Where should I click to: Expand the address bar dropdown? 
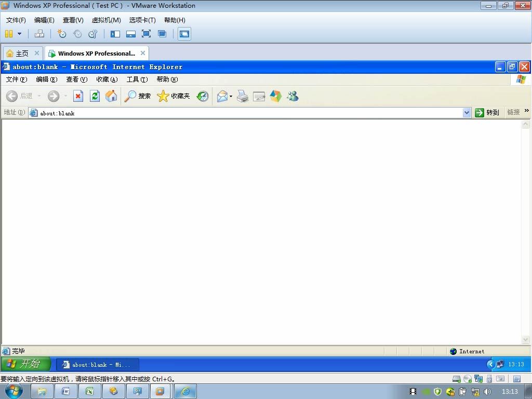[x=467, y=113]
